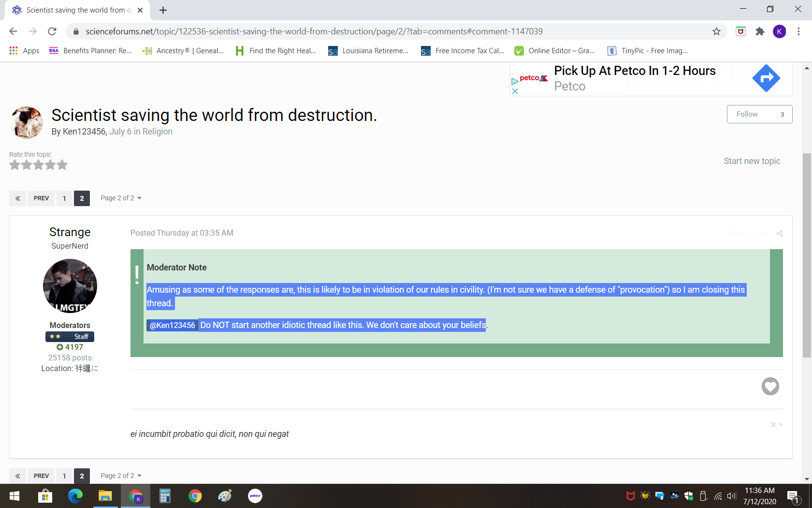Open a new browser tab
The height and width of the screenshot is (508, 812).
point(163,10)
